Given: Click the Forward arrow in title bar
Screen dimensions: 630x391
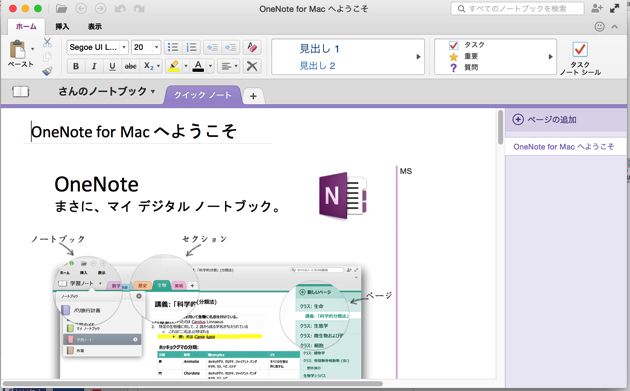Looking at the screenshot, I should 100,8.
